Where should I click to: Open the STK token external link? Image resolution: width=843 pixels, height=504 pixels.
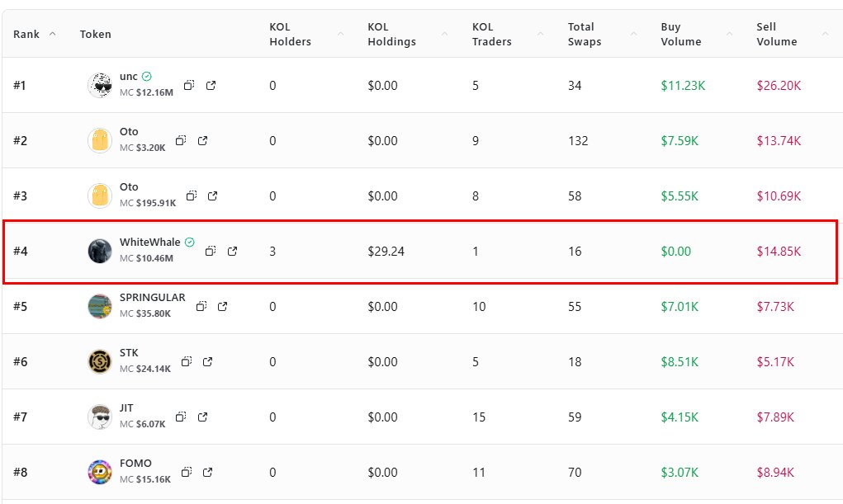pos(207,361)
